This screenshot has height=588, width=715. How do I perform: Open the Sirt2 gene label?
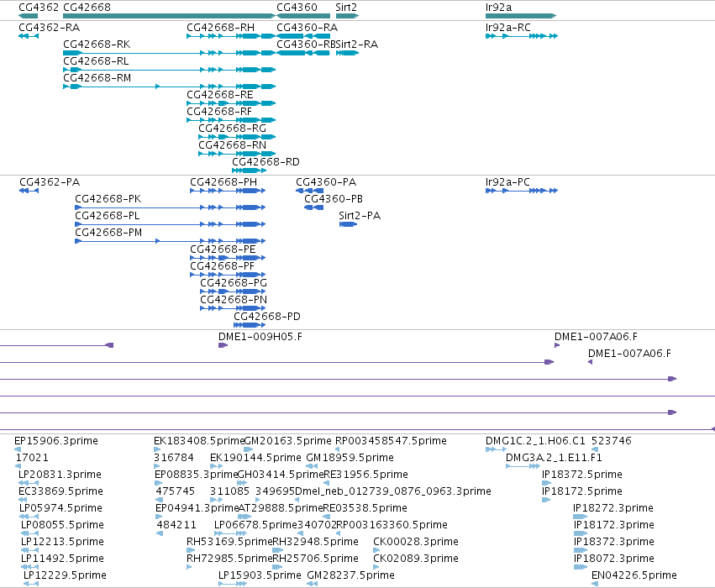click(346, 8)
